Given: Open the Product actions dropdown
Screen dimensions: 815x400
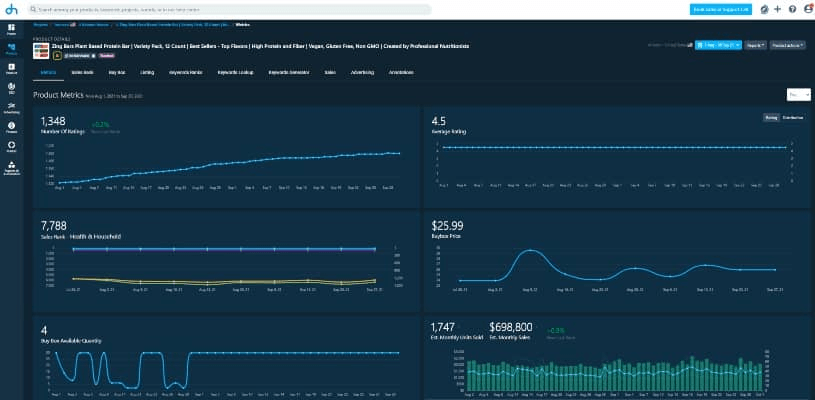Looking at the screenshot, I should (x=787, y=46).
